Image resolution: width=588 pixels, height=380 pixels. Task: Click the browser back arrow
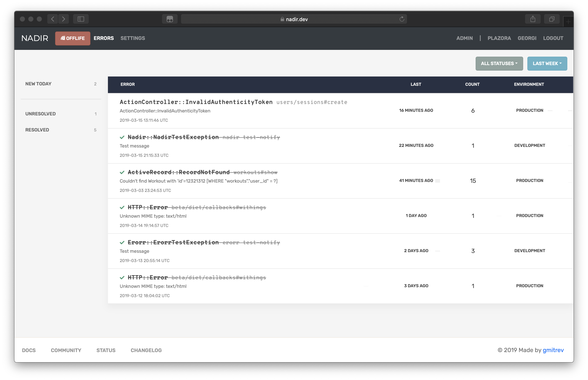tap(53, 19)
